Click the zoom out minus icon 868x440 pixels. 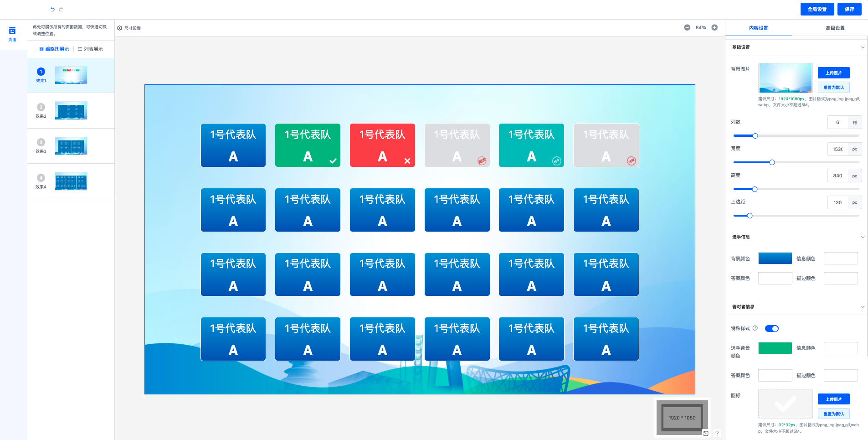click(687, 27)
